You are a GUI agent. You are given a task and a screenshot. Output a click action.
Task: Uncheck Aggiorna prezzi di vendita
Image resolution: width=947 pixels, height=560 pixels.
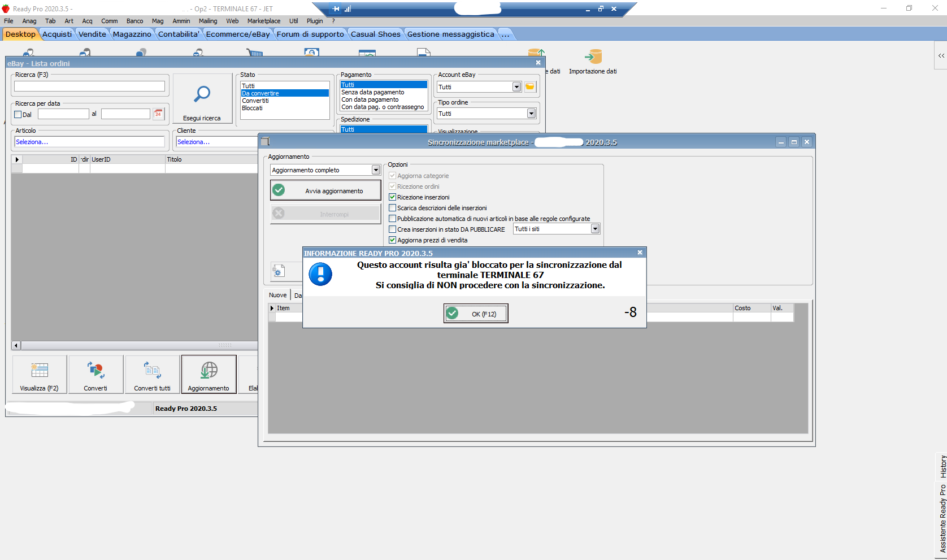tap(392, 240)
